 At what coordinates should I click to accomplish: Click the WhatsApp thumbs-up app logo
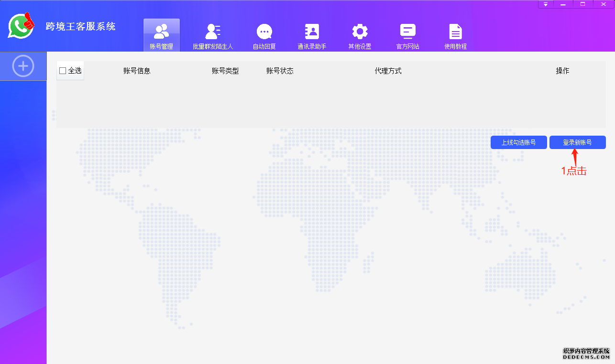click(x=22, y=26)
